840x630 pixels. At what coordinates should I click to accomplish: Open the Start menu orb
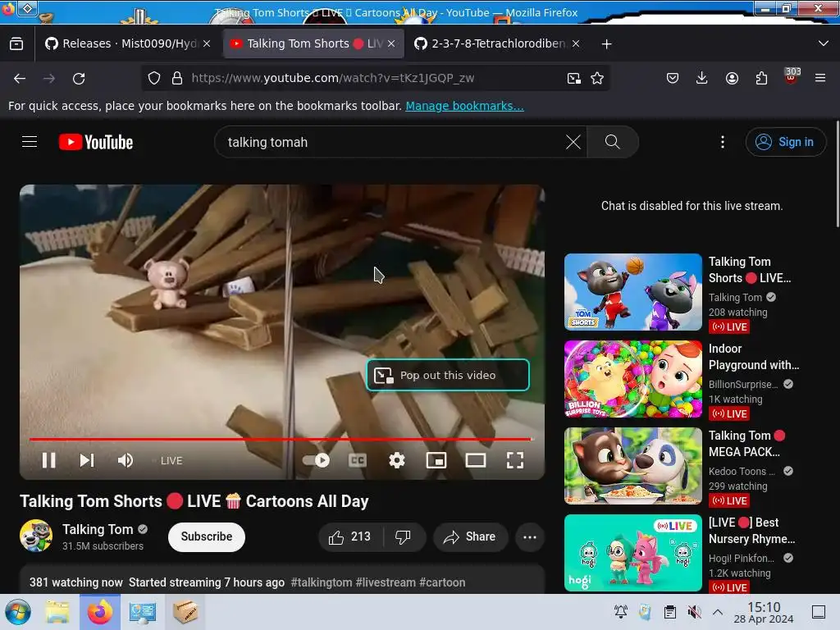click(x=18, y=612)
